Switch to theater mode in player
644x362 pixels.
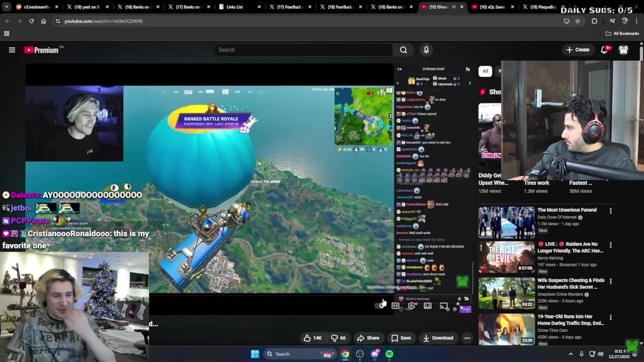pos(428,306)
